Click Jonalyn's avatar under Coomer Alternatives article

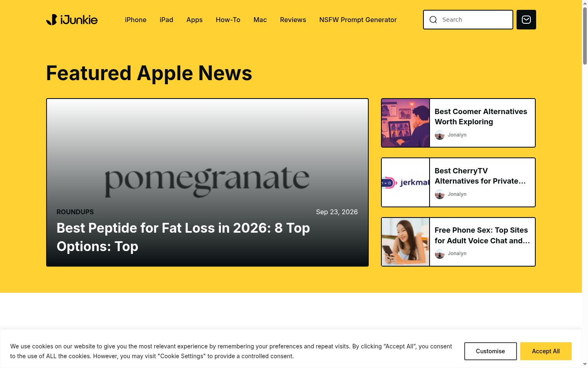[440, 135]
